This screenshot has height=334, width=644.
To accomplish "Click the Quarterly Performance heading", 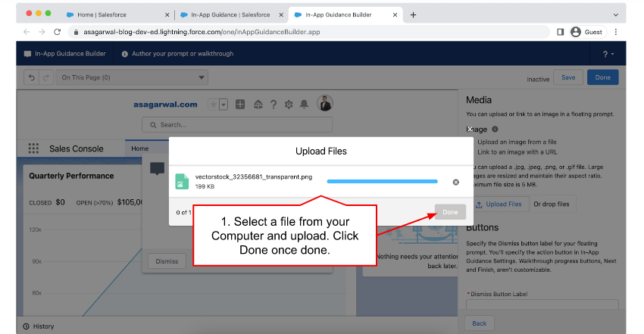I will pos(71,176).
